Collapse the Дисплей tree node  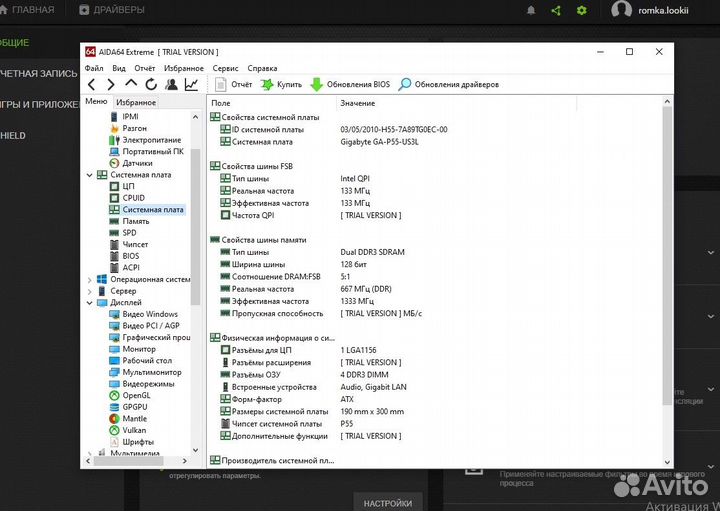pyautogui.click(x=90, y=303)
